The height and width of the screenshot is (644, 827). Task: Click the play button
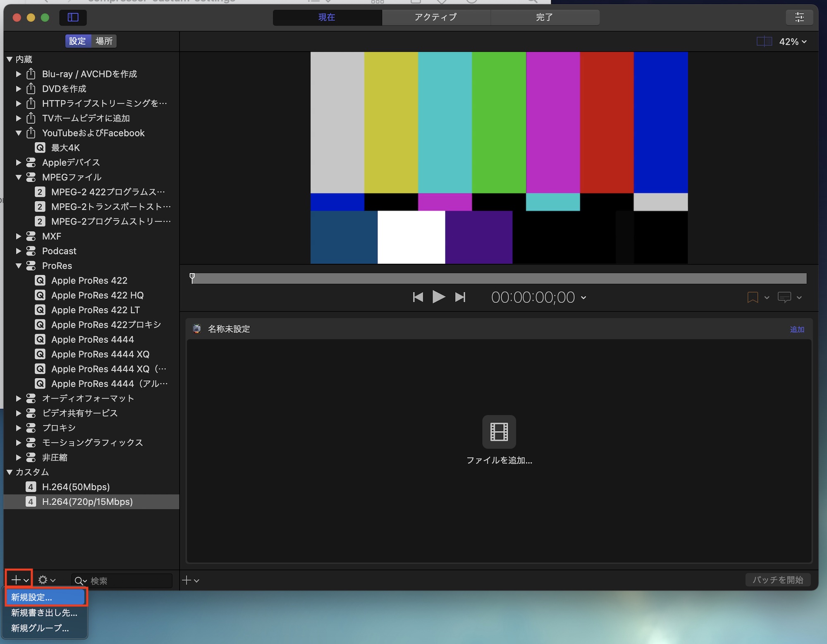[438, 297]
